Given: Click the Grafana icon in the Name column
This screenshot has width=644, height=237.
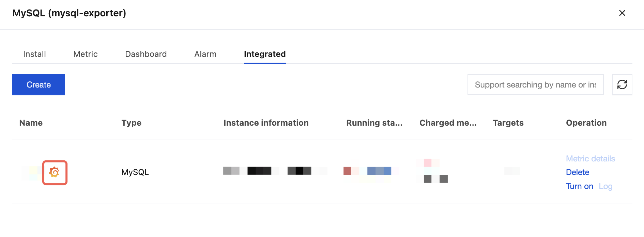Looking at the screenshot, I should coord(55,172).
